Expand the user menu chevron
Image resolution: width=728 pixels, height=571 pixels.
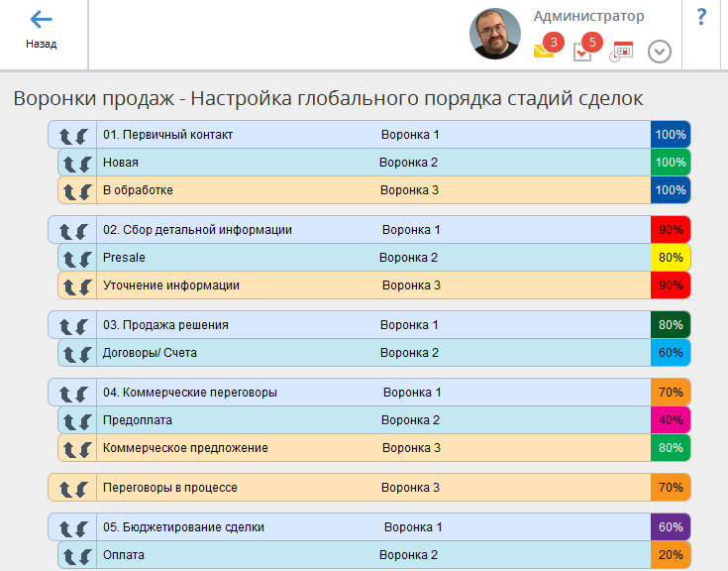(659, 52)
